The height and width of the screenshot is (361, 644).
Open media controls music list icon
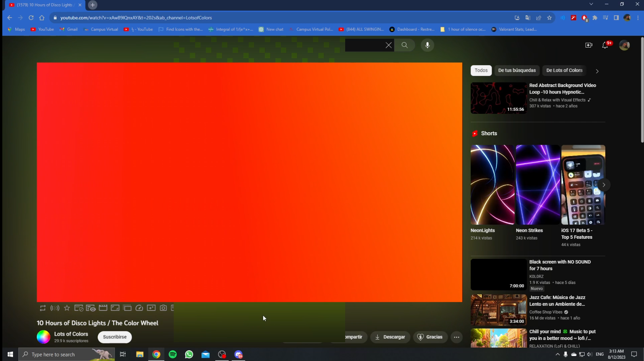(606, 18)
